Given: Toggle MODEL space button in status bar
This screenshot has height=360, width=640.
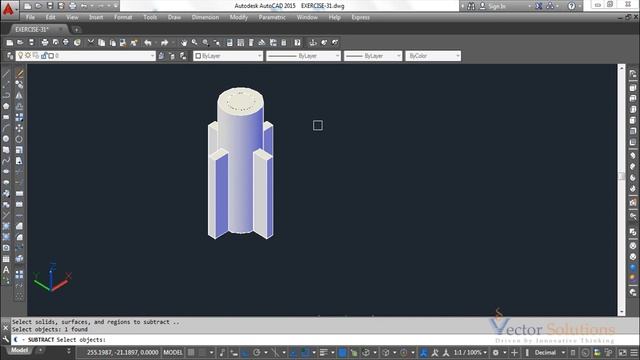Looking at the screenshot, I should coord(173,352).
